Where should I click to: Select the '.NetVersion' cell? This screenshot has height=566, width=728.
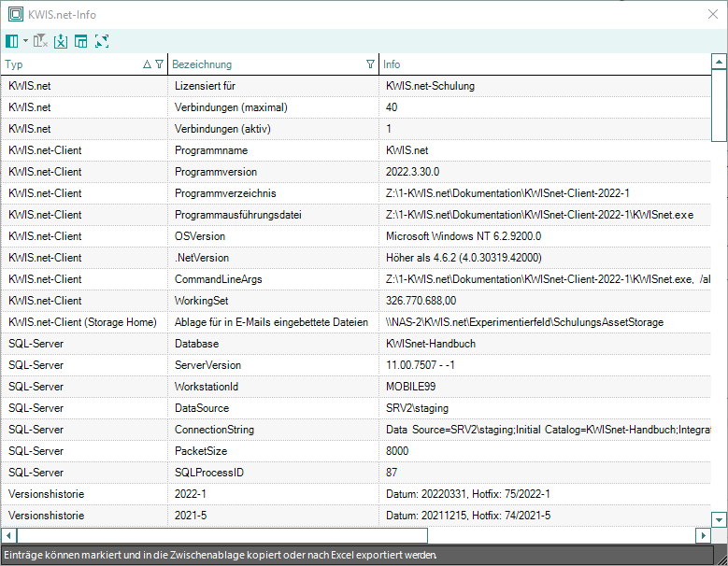(x=273, y=258)
